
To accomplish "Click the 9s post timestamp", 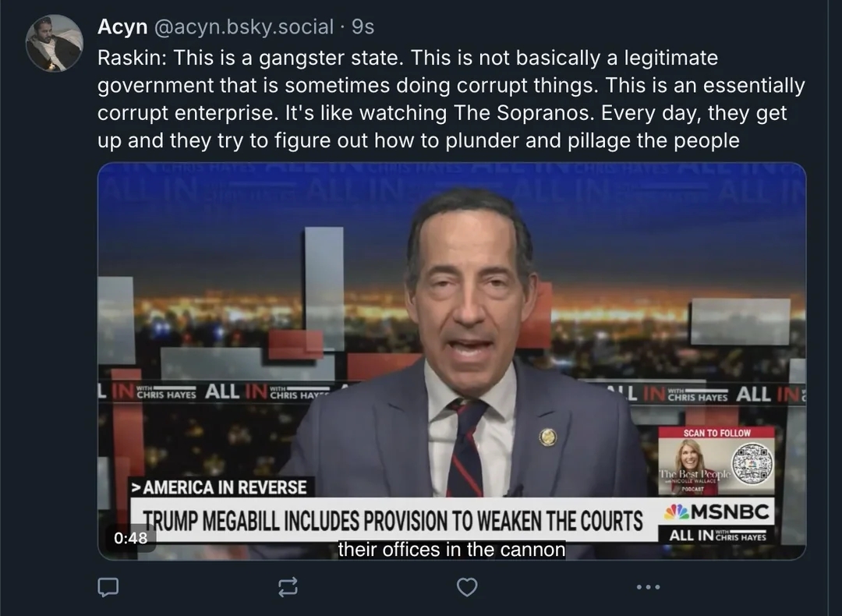I will [x=363, y=27].
